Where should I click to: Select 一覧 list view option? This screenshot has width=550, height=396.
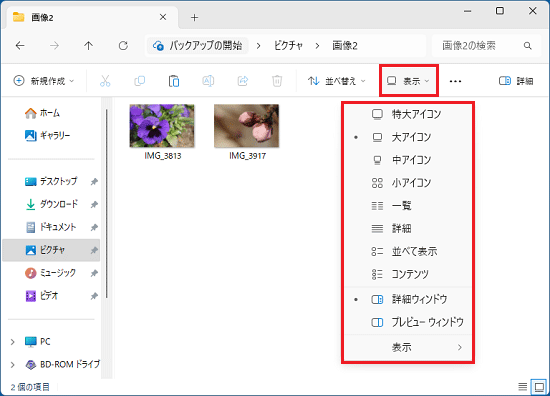coord(408,206)
